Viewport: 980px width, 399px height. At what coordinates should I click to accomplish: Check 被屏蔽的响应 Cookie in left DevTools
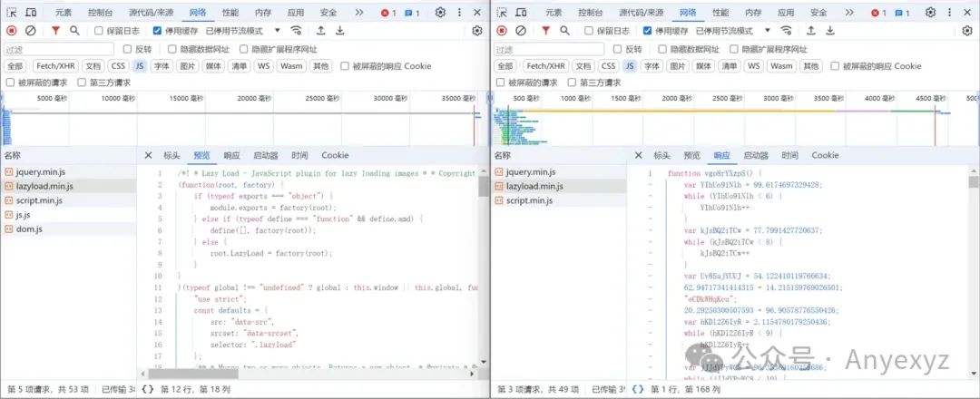point(345,66)
